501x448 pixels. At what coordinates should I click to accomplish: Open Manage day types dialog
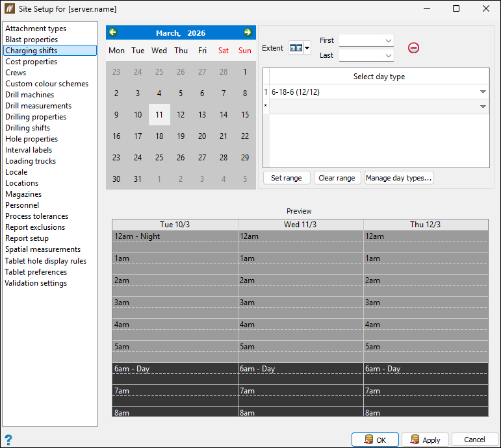click(x=399, y=178)
